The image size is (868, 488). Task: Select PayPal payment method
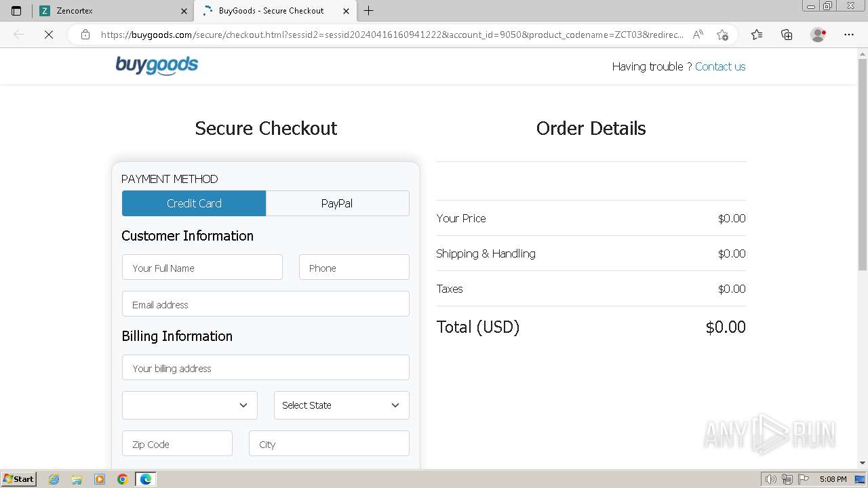tap(337, 203)
